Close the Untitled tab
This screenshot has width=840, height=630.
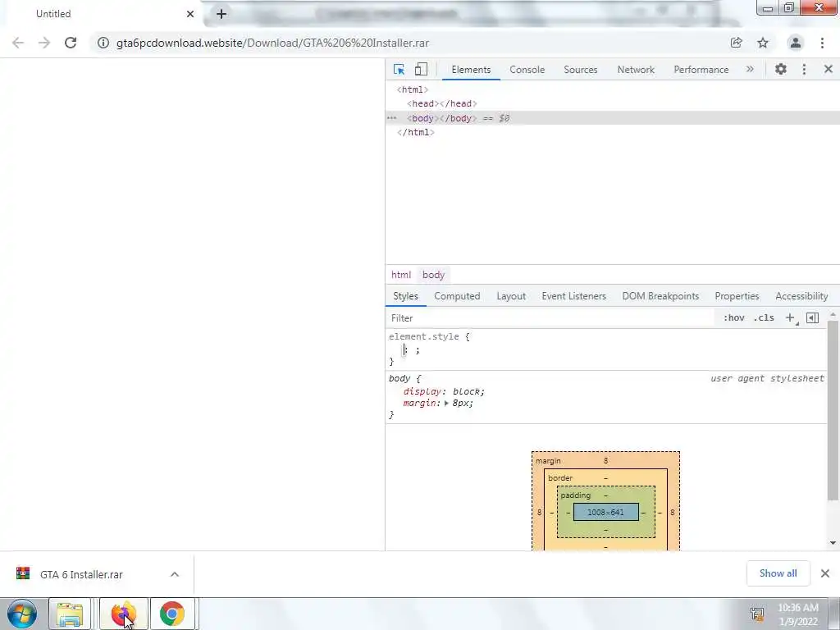[x=190, y=14]
